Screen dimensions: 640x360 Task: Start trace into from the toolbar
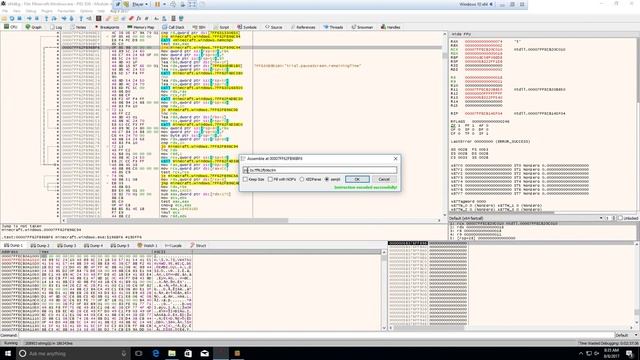point(64,18)
